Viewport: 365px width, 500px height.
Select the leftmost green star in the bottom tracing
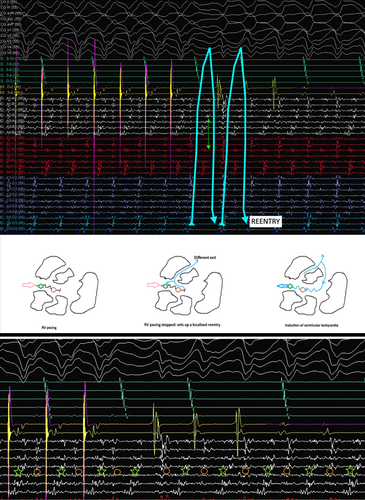[19, 471]
